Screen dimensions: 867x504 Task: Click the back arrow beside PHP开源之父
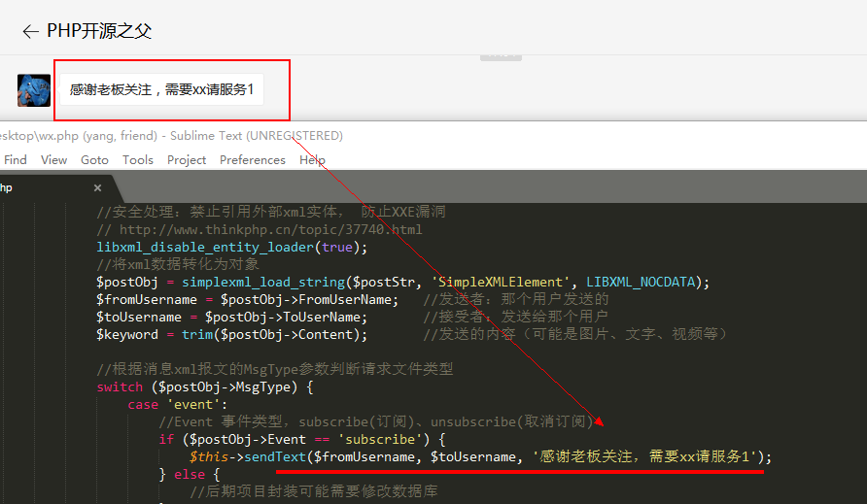30,31
